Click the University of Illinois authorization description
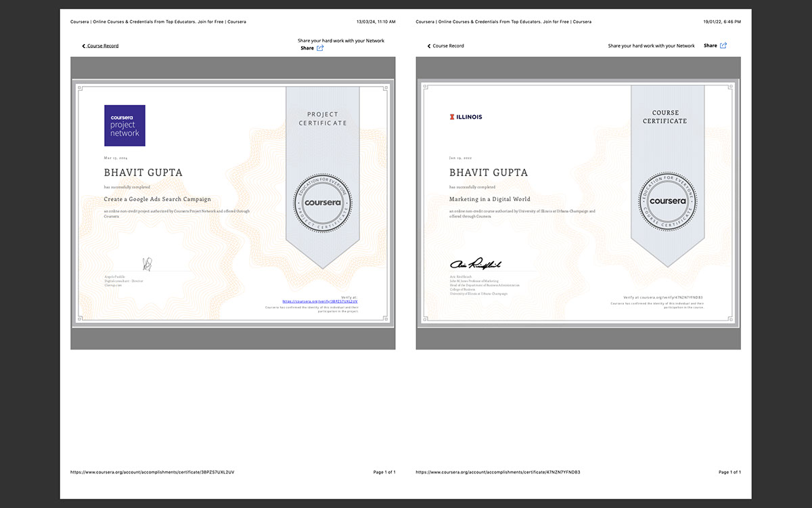 coord(522,213)
